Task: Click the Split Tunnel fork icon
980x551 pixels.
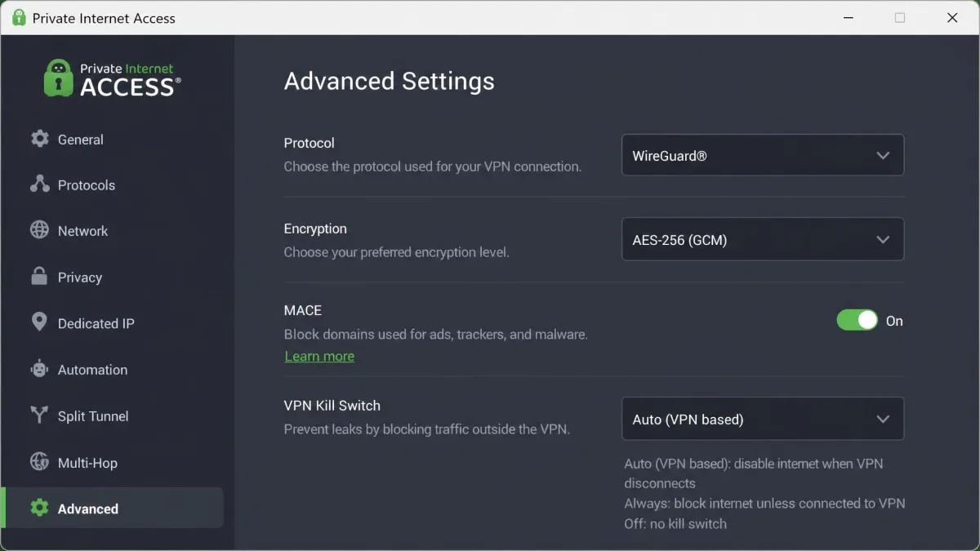Action: coord(39,415)
